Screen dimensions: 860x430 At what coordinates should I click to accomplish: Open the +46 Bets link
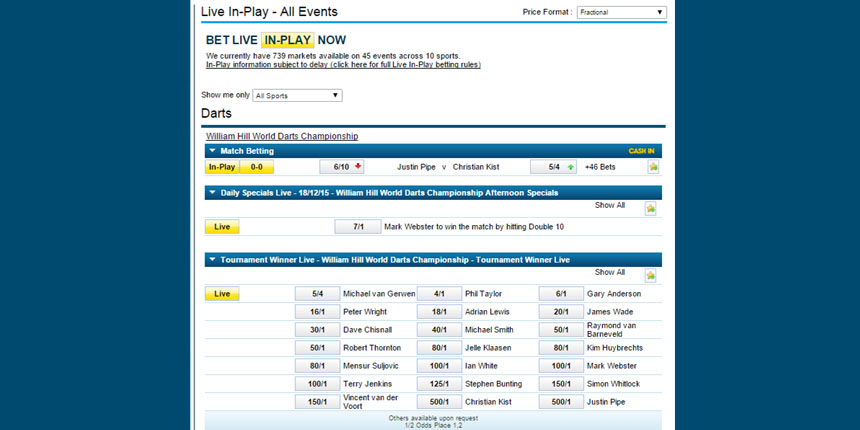click(600, 167)
